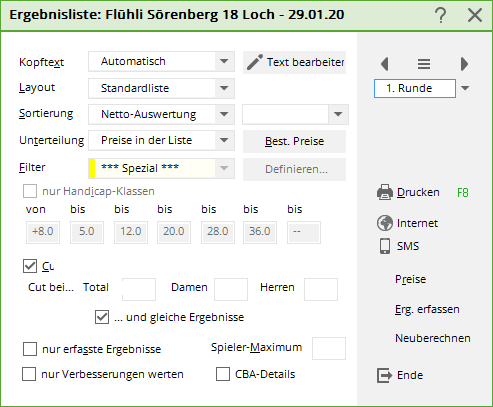Click the SMS phone icon

(385, 246)
